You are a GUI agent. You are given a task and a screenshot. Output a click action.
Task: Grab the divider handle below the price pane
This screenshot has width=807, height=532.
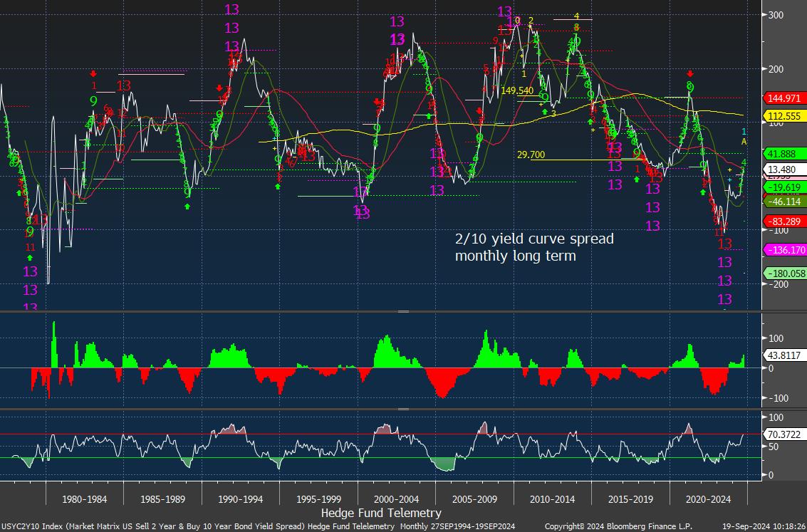pos(403,312)
